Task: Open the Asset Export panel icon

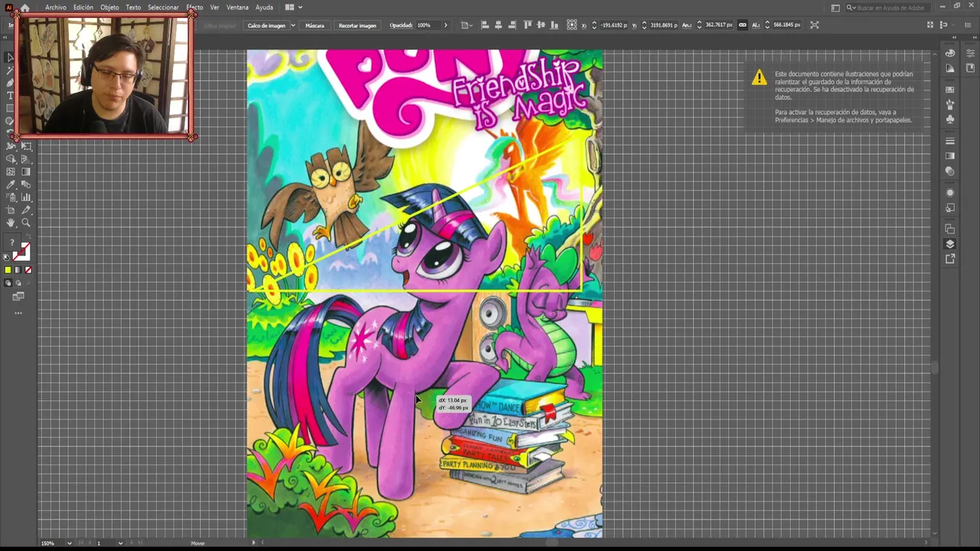Action: (949, 259)
